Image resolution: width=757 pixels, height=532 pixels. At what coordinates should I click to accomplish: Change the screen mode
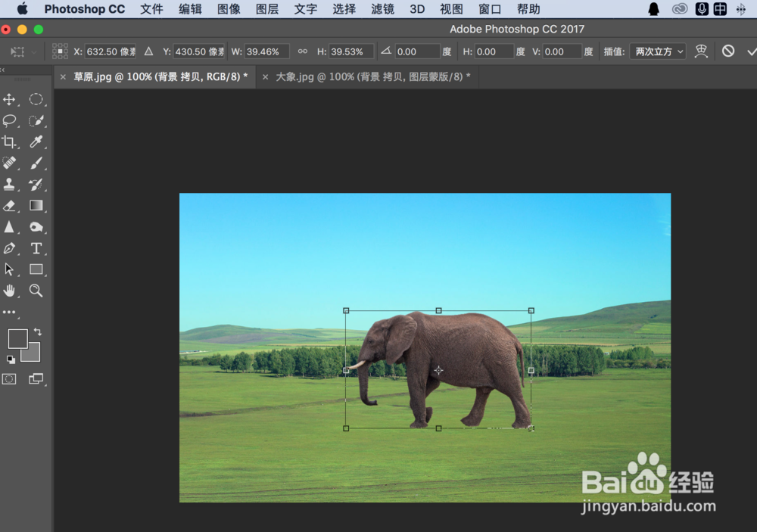36,379
